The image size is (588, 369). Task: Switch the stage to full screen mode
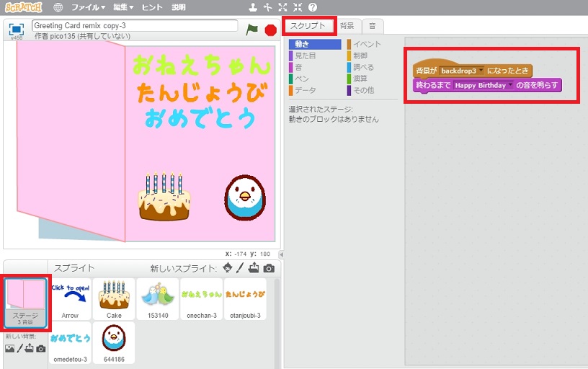16,30
